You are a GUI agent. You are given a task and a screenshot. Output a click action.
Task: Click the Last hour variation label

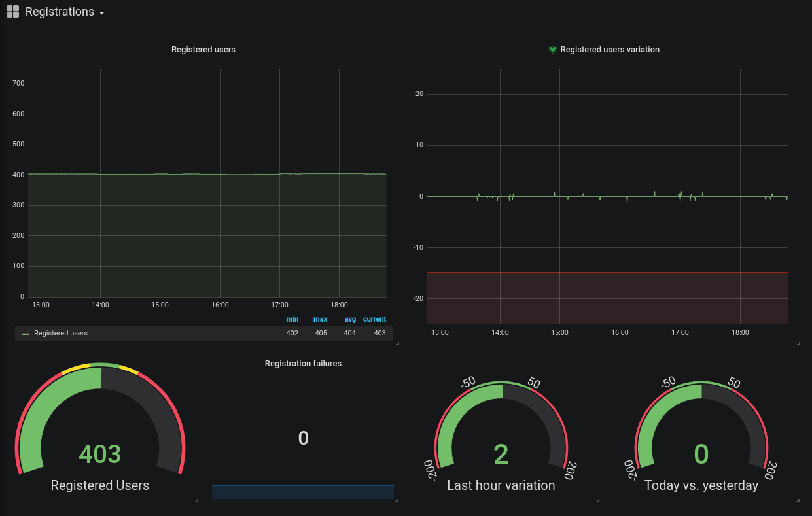501,485
